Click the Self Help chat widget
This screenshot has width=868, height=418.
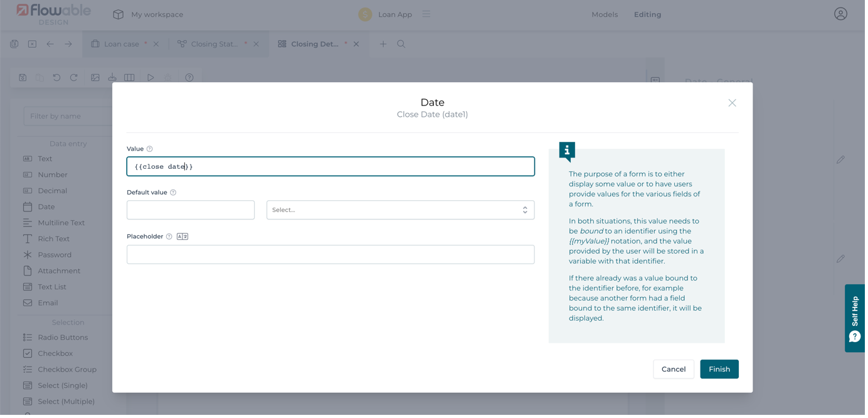854,318
